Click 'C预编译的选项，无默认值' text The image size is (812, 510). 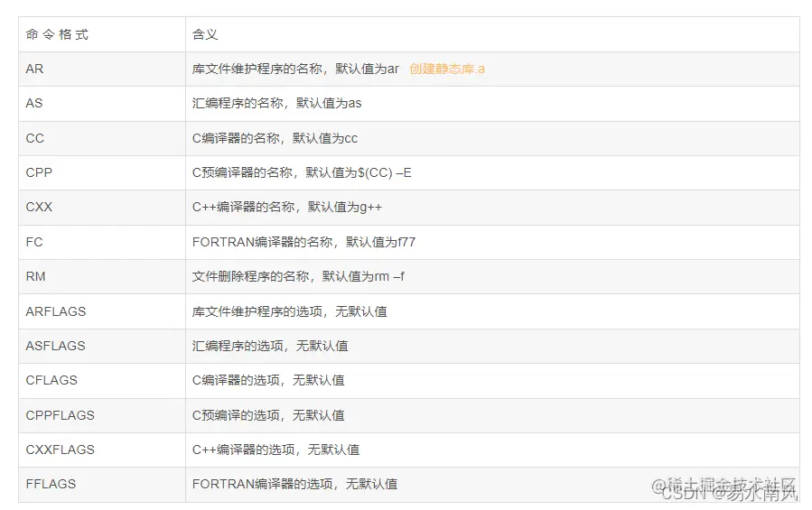[268, 415]
